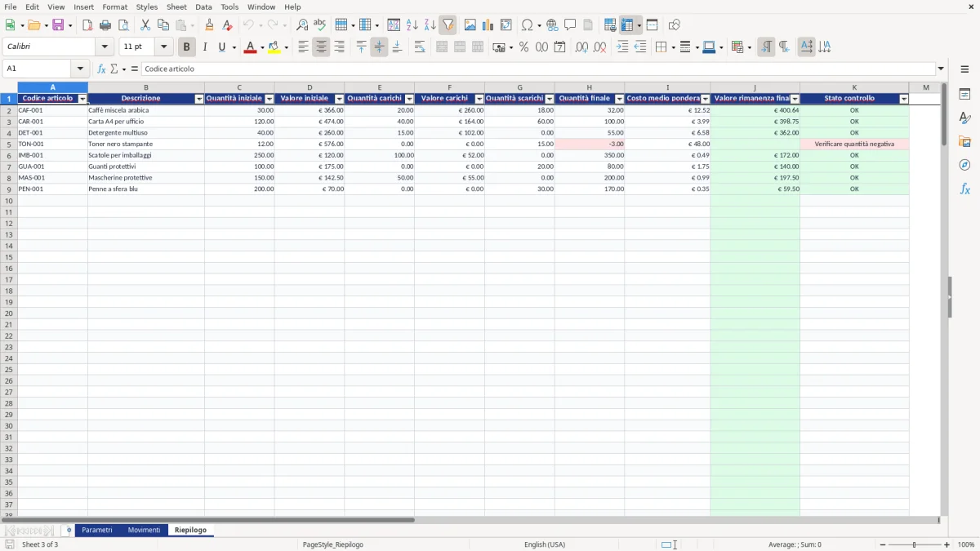980x551 pixels.
Task: Open Name Box dropdown arrow
Action: (80, 69)
